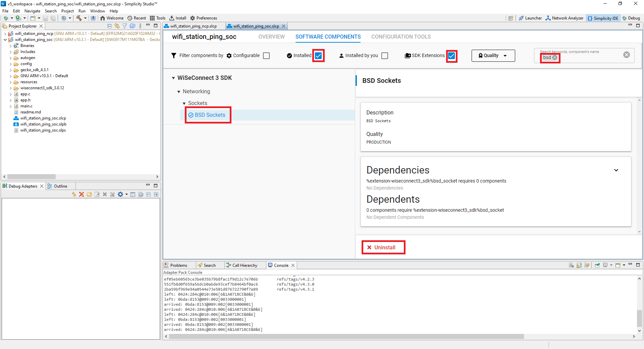Select BSD Sockets under Sockets
The height and width of the screenshot is (349, 644).
click(210, 115)
